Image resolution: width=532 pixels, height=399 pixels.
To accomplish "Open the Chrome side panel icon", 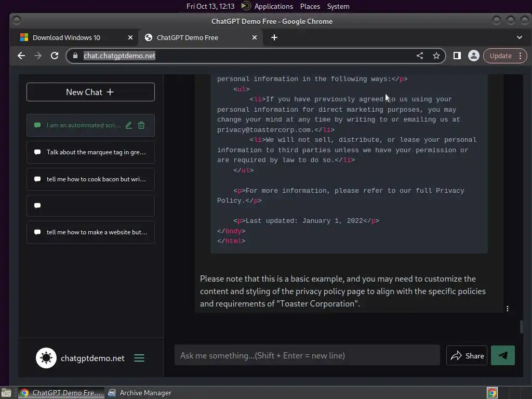I will 457,56.
